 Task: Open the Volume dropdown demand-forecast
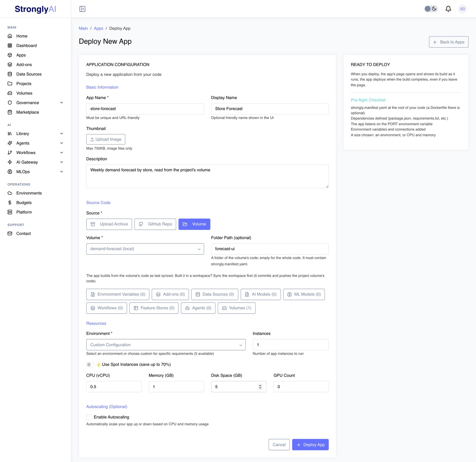(x=145, y=249)
